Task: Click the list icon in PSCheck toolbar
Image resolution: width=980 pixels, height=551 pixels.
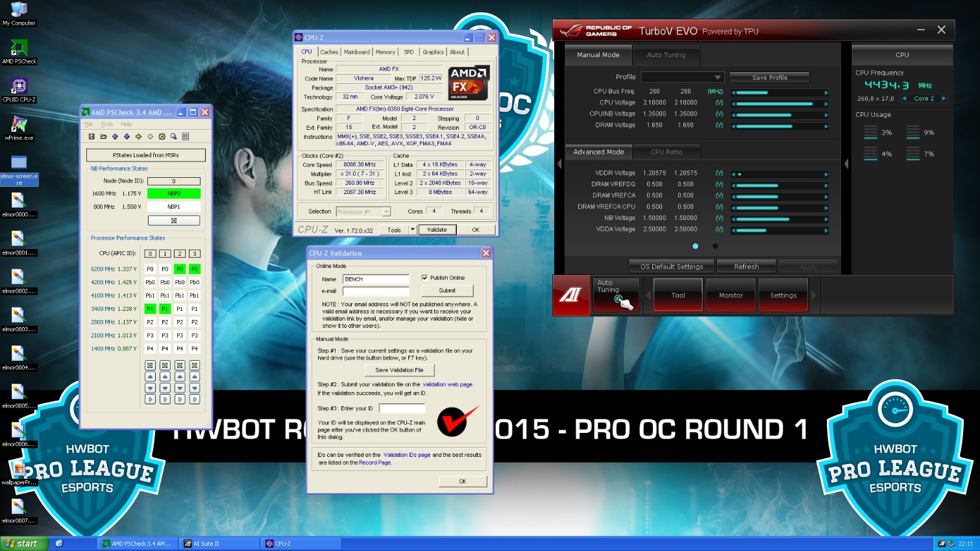Action: (x=185, y=136)
